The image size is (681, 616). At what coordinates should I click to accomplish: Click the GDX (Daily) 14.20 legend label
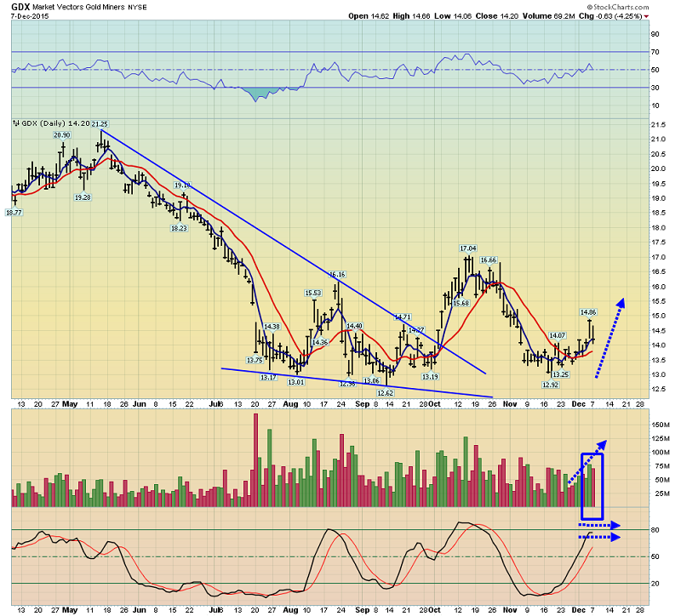coord(55,123)
